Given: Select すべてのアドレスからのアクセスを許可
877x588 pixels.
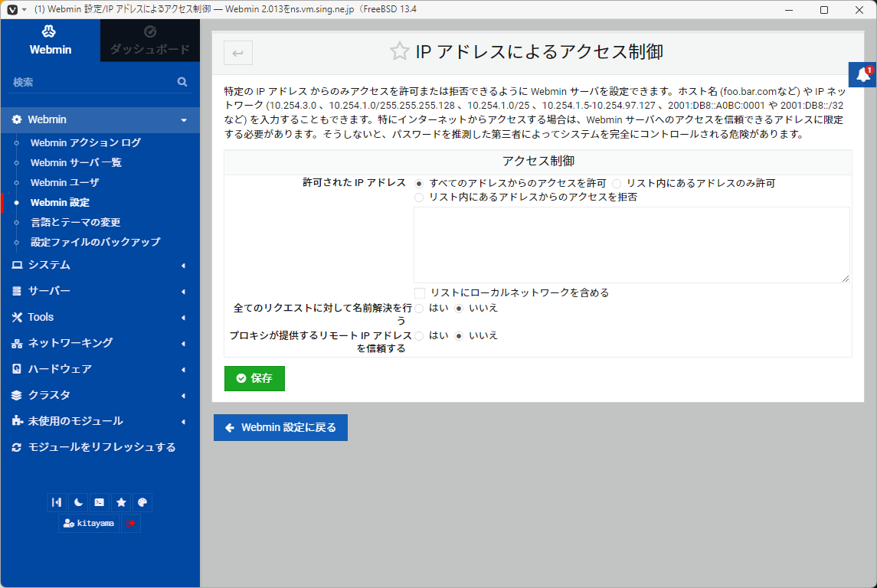Looking at the screenshot, I should point(419,184).
